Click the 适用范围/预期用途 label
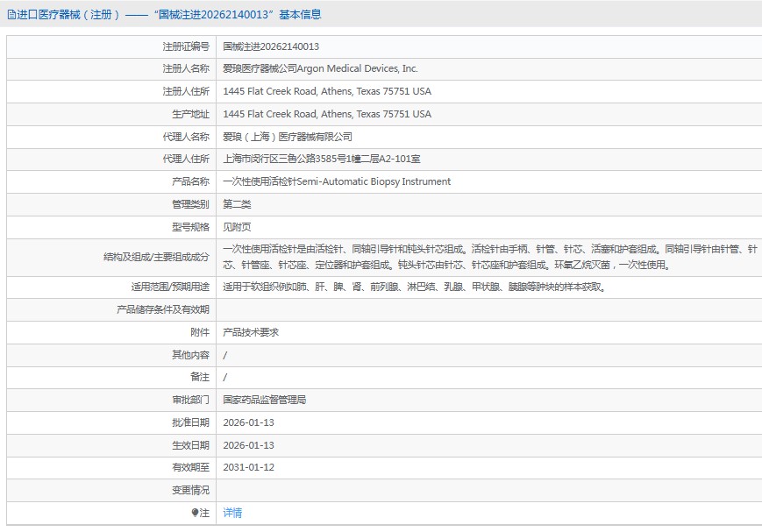762x532 pixels. [170, 287]
